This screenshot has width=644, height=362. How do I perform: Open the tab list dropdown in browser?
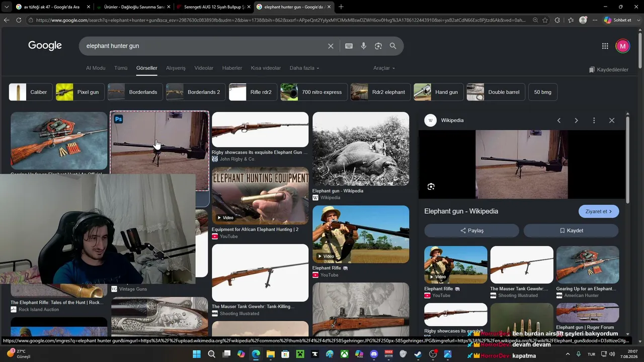click(x=6, y=7)
